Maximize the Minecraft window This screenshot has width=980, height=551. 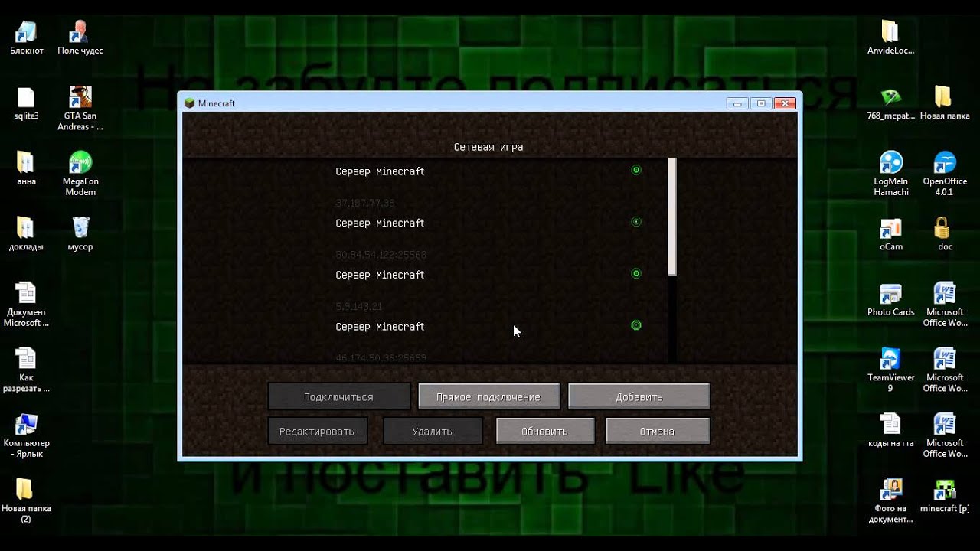pos(760,103)
